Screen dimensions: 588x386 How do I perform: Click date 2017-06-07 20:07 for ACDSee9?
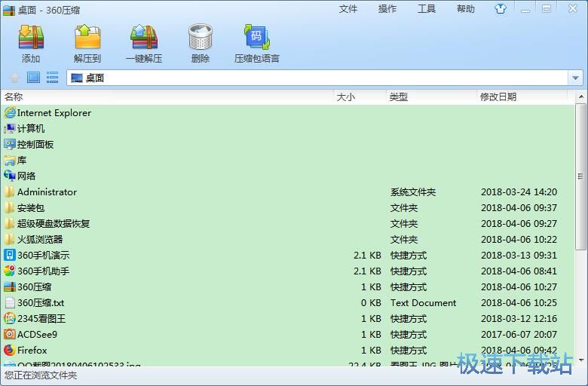tap(519, 334)
